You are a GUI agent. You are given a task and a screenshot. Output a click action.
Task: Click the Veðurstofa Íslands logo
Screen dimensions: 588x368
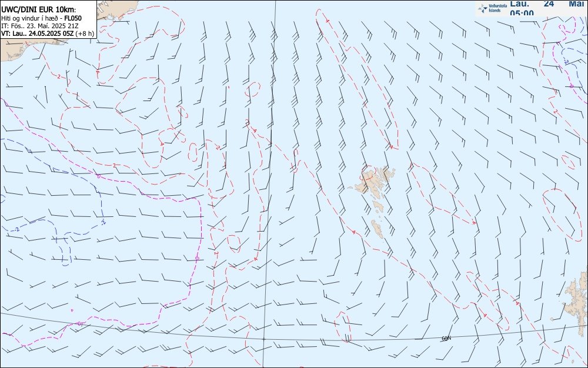tap(493, 8)
